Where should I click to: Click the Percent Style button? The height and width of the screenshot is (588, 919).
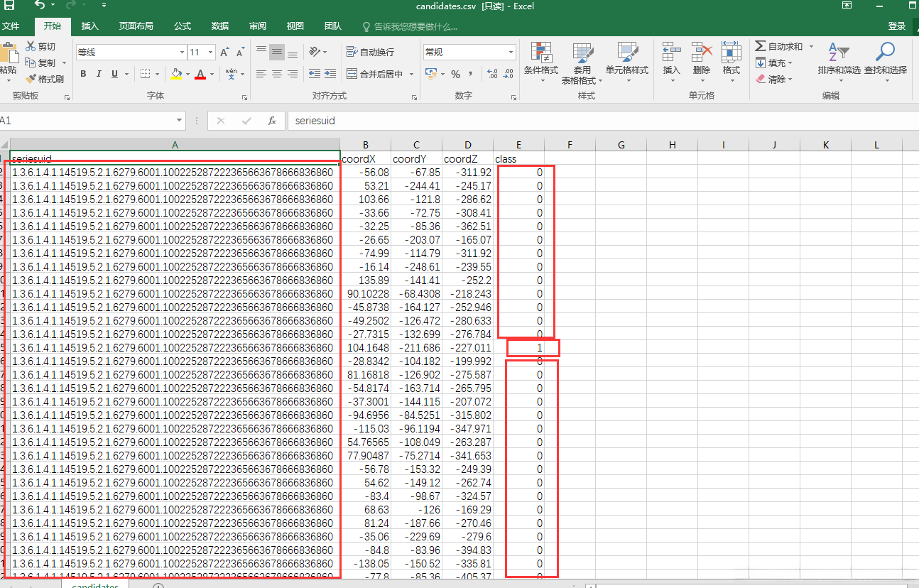455,74
